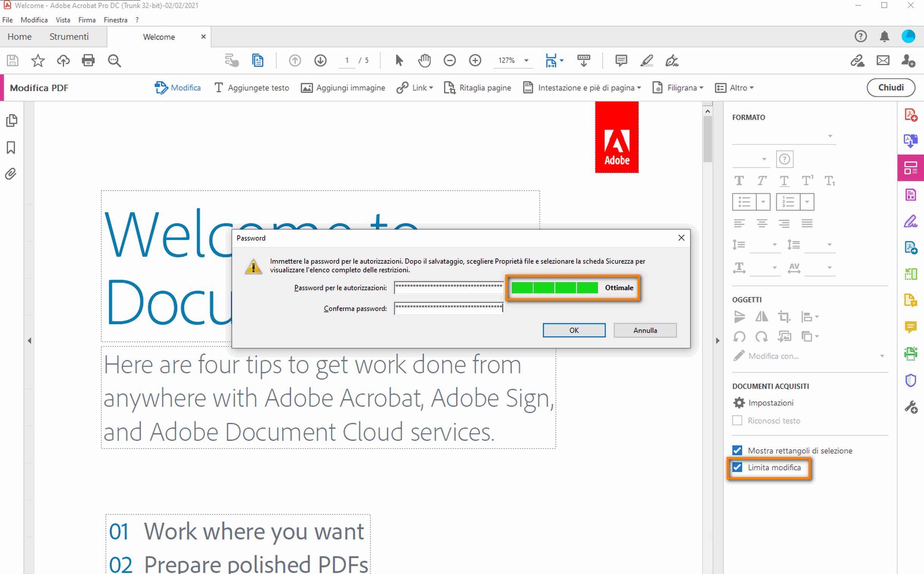Open the Finestra menu
The width and height of the screenshot is (924, 574).
115,20
